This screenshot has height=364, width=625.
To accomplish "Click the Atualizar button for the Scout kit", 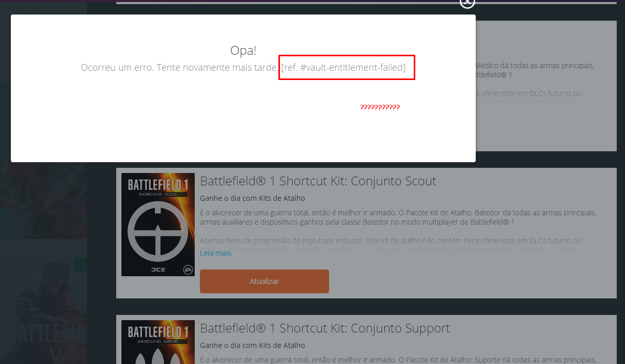I will 264,281.
